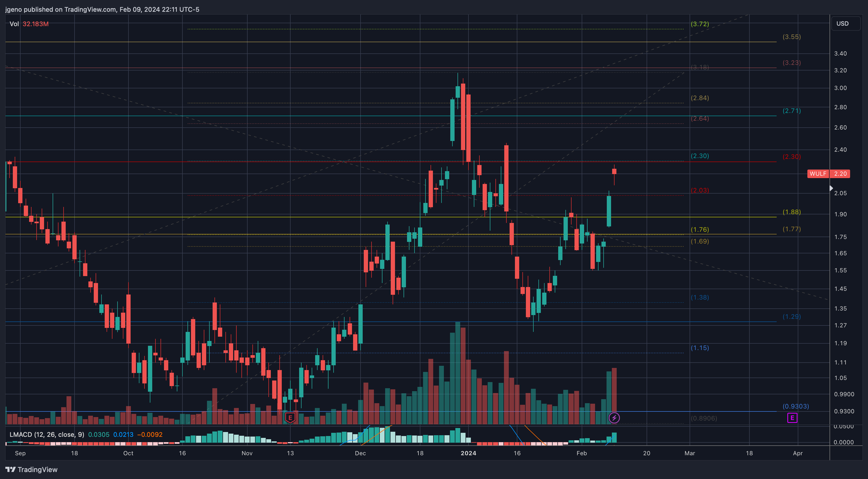Screen dimensions: 868x479
Task: Click the TradingView logo icon
Action: coord(10,470)
